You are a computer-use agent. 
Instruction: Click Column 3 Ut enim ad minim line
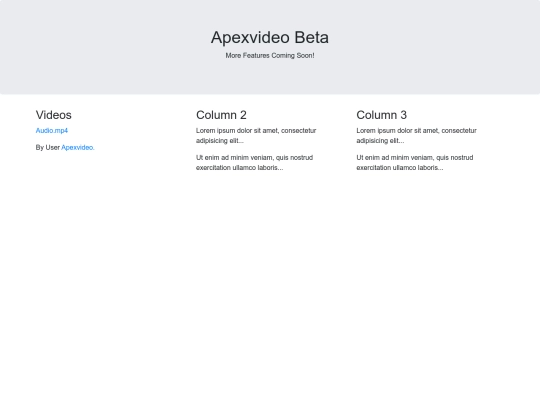(415, 157)
